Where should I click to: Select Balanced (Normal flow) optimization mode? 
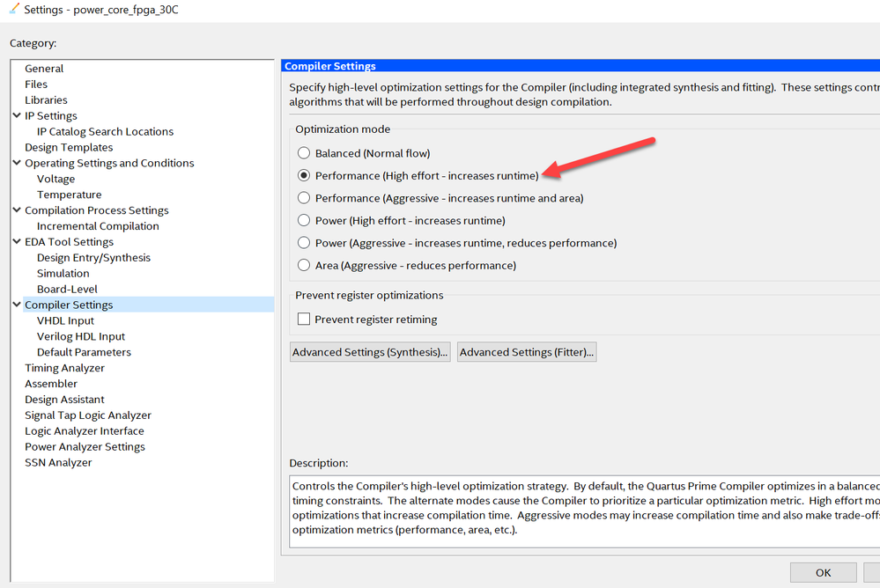(304, 153)
